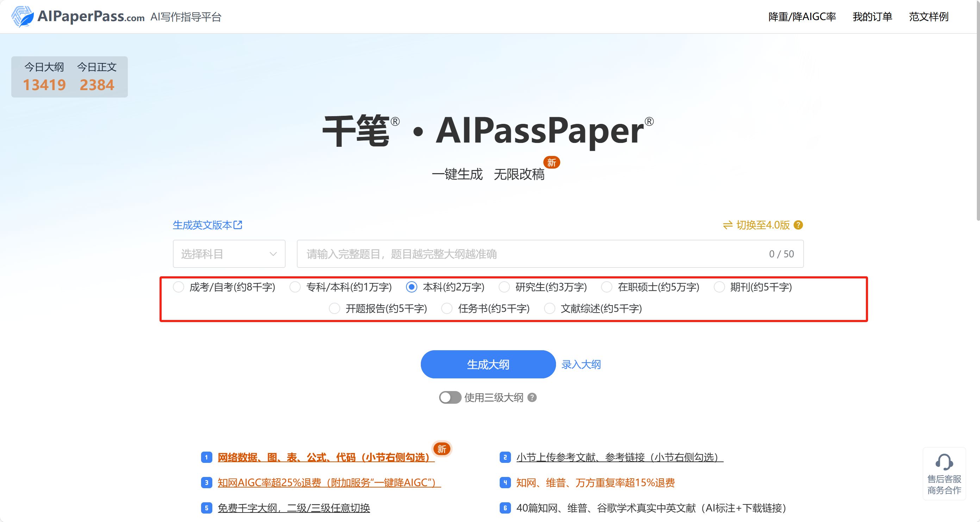Viewport: 980px width, 522px height.
Task: Open the 知网AIGC率超25%退费 link
Action: click(x=329, y=483)
